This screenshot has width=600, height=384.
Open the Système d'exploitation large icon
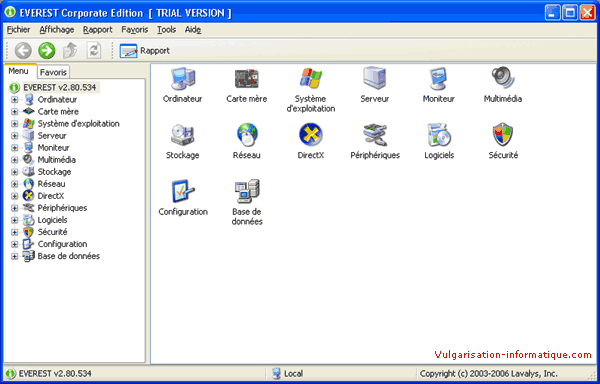point(311,78)
